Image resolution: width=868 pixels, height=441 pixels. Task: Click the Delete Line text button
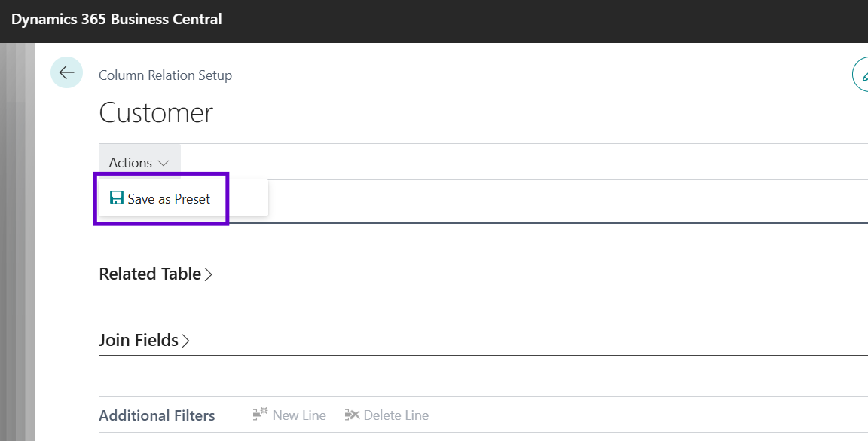(396, 415)
